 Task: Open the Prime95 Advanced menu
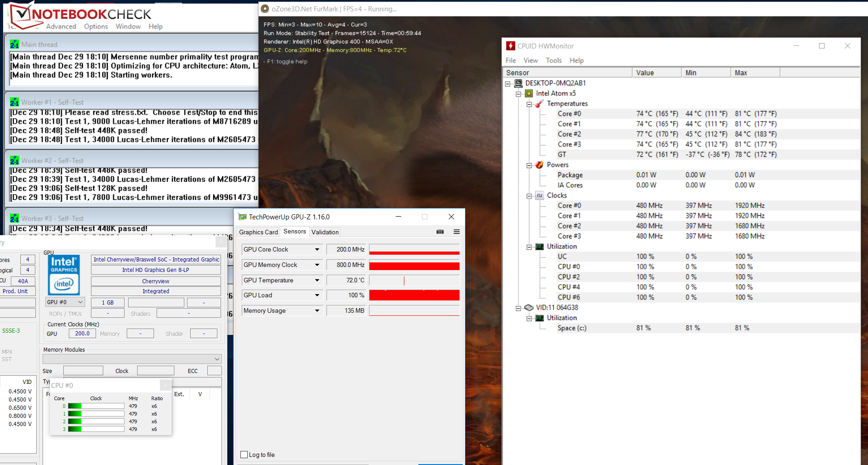(x=61, y=26)
